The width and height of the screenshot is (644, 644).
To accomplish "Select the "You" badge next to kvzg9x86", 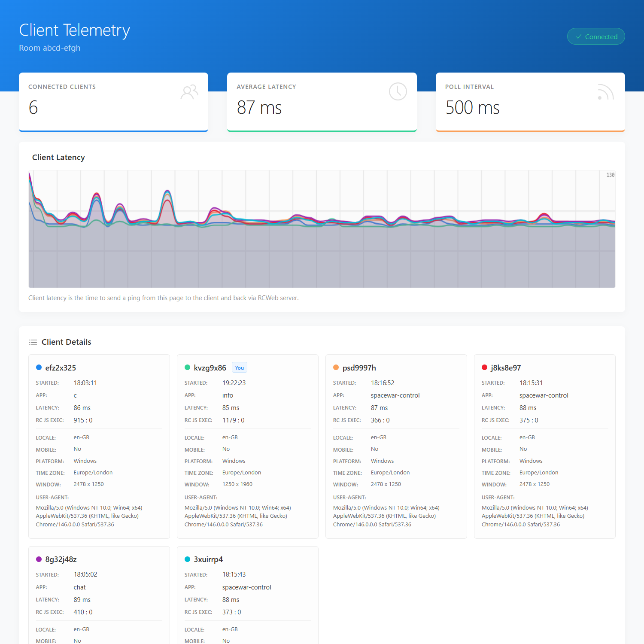I will pos(239,368).
